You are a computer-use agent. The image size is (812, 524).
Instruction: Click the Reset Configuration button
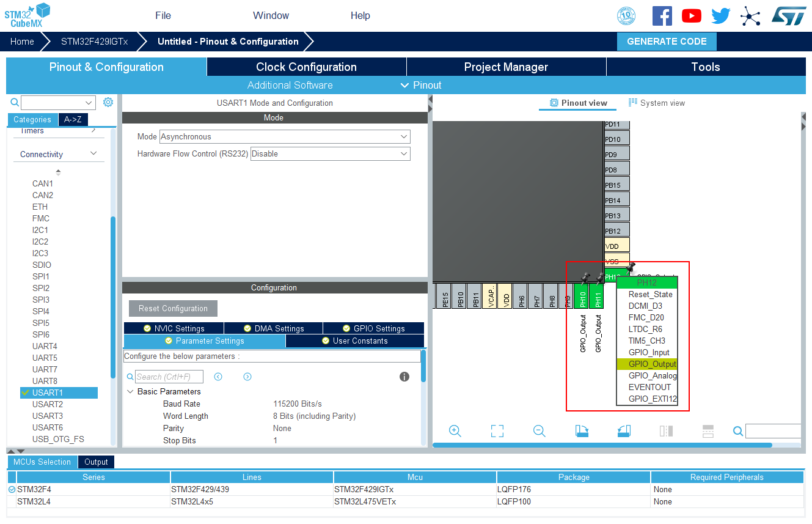(x=173, y=308)
